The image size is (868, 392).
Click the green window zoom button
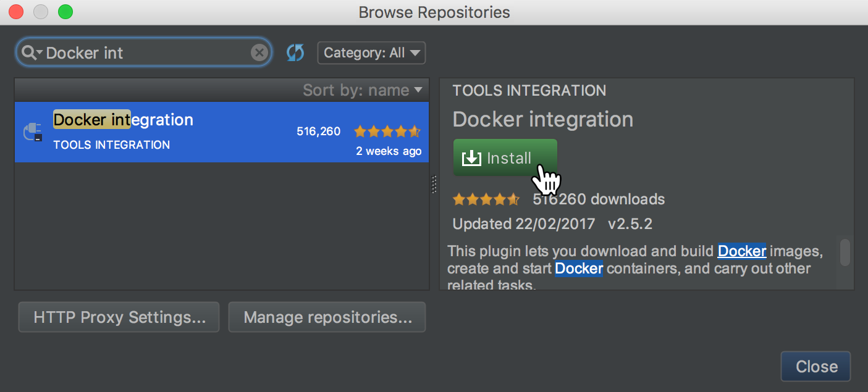pyautogui.click(x=65, y=12)
